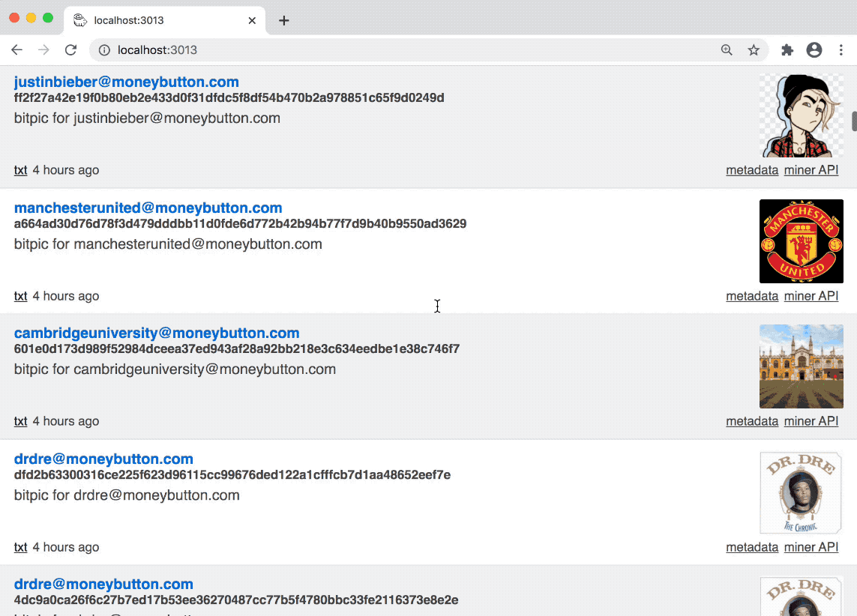Click the Cambridge University building photo

pos(802,366)
